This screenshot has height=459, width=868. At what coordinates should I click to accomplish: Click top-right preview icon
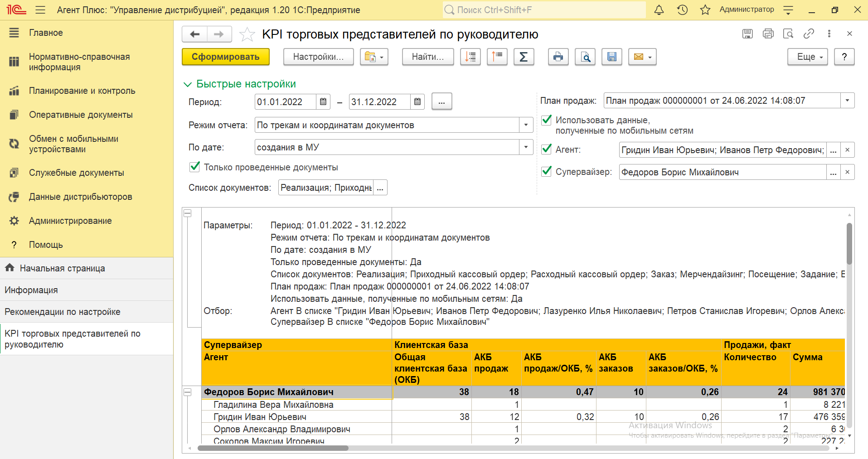788,34
